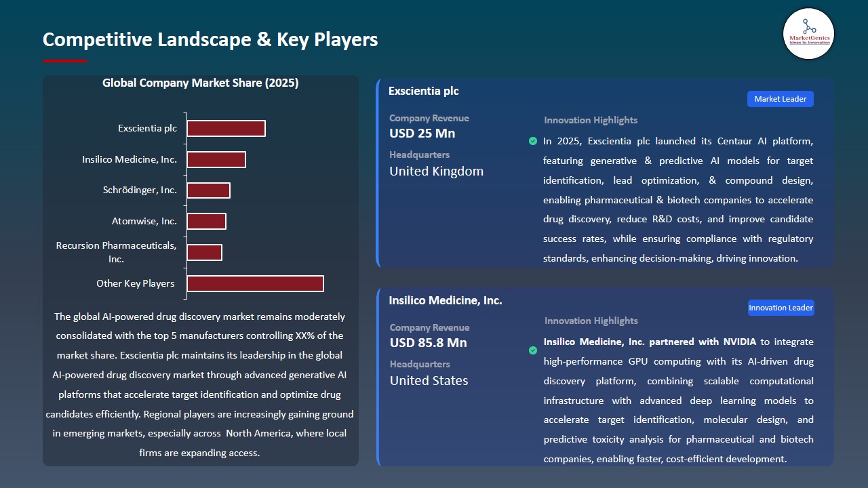The width and height of the screenshot is (868, 488).
Task: Click the Atomwise, Inc. axis label
Action: coord(146,221)
